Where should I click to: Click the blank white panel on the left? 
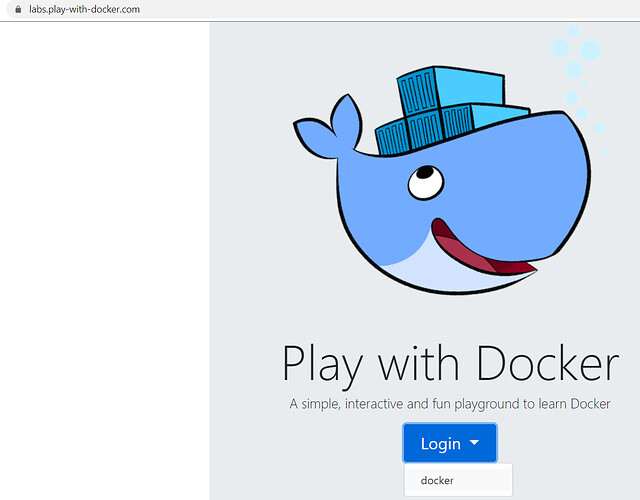(x=104, y=260)
